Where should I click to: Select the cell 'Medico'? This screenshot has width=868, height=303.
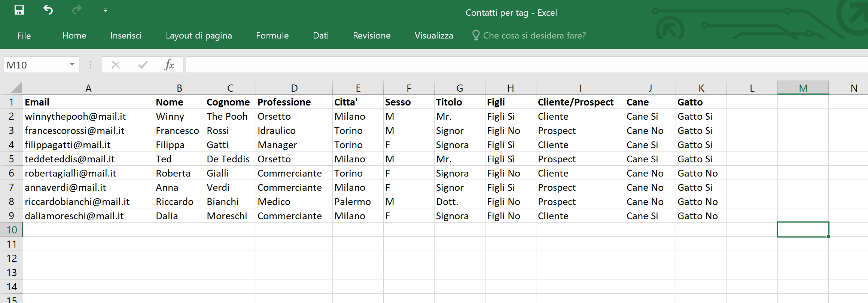point(294,202)
